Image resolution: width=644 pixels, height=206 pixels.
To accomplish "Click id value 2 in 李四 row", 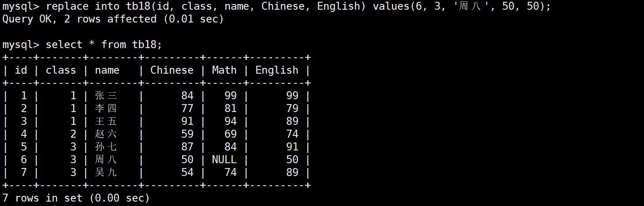I will (x=24, y=109).
